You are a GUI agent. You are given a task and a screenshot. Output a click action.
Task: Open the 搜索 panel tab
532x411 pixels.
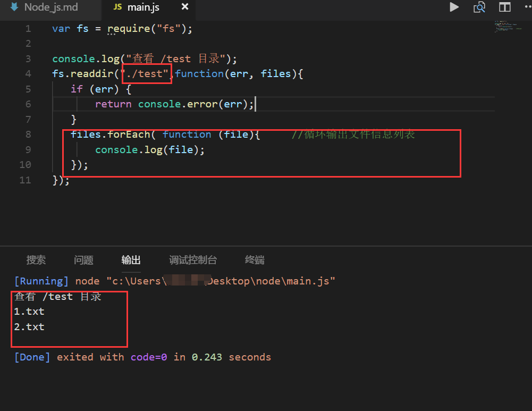coord(36,260)
